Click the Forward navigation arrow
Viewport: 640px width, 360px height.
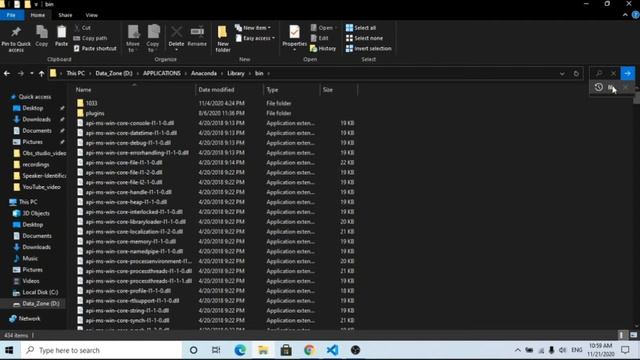[21, 73]
